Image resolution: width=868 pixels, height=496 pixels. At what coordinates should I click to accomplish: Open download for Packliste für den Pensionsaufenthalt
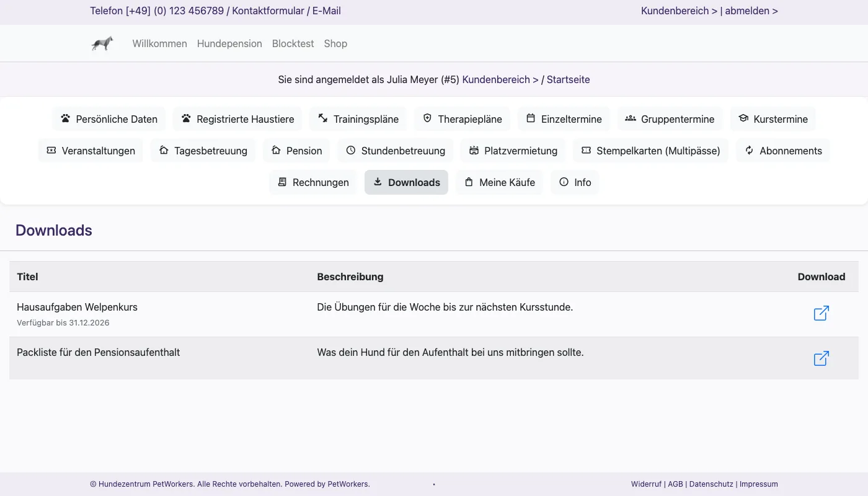click(821, 358)
